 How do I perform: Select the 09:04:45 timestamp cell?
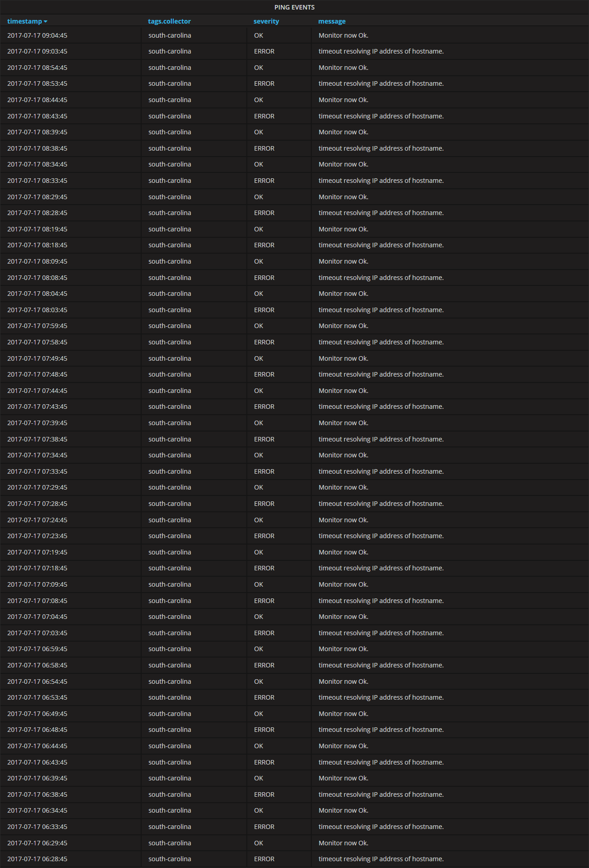coord(37,35)
